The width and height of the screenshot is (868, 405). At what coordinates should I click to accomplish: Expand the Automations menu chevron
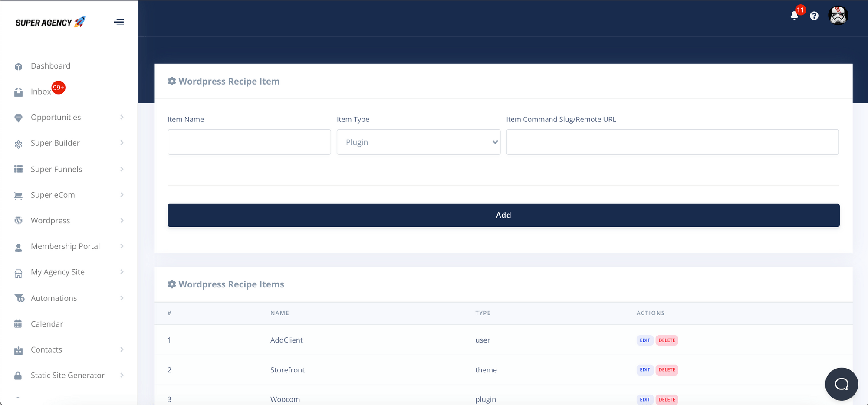click(x=122, y=298)
